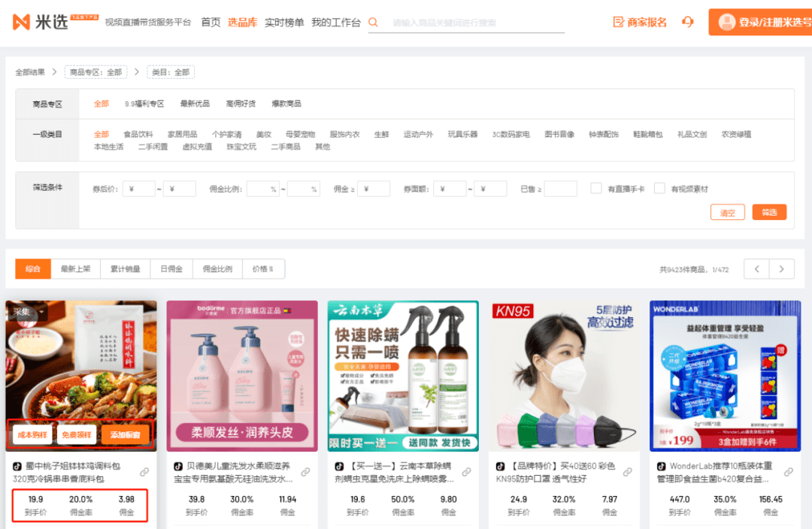
Task: Click the 商家报名 link
Action: point(640,22)
